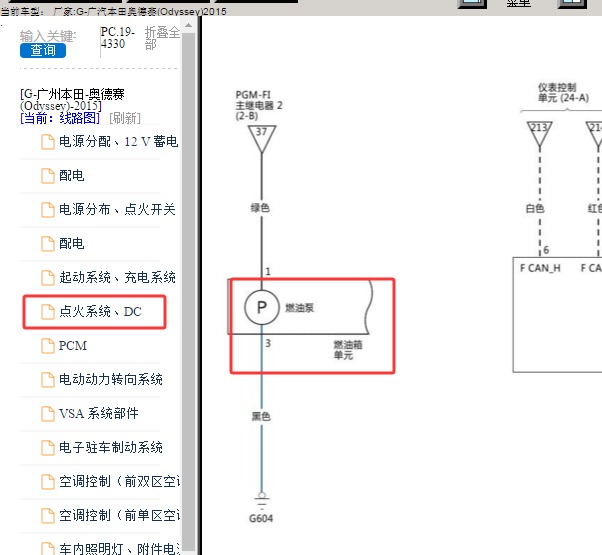The width and height of the screenshot is (602, 555).
Task: Click connector triangle 37 in diagram
Action: click(x=262, y=139)
